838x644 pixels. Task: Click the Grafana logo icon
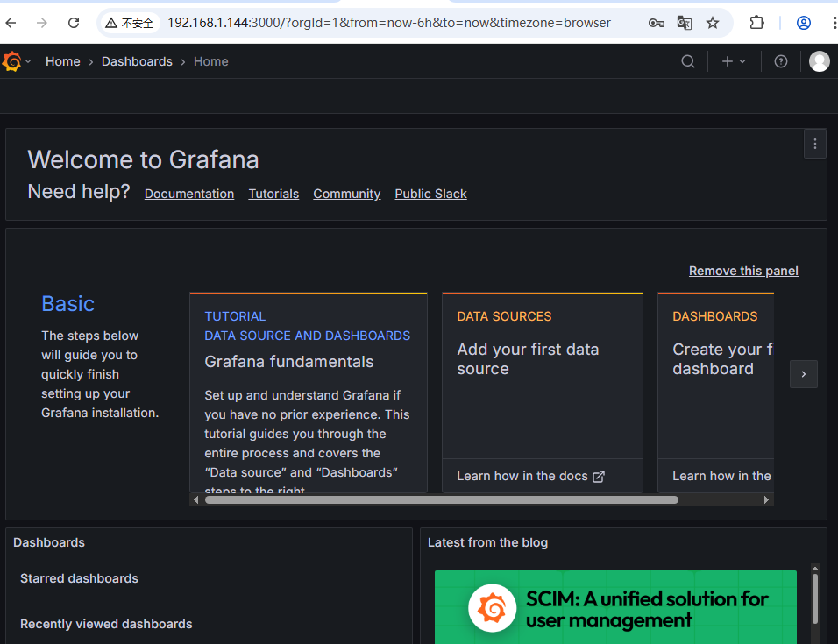[11, 61]
